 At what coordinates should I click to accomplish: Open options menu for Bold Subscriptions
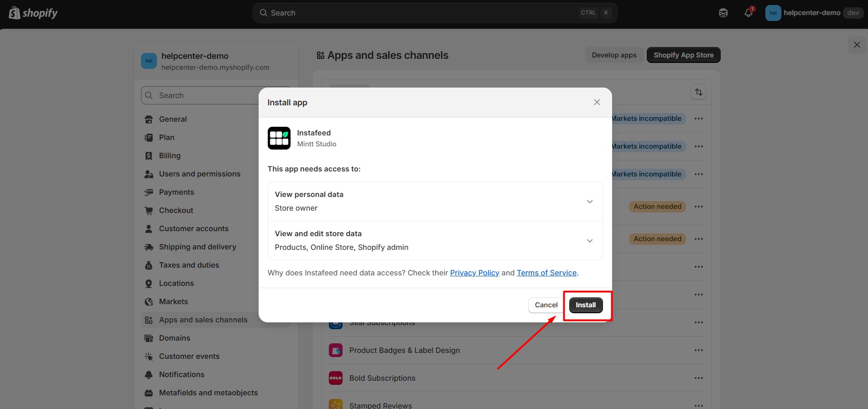pyautogui.click(x=699, y=378)
